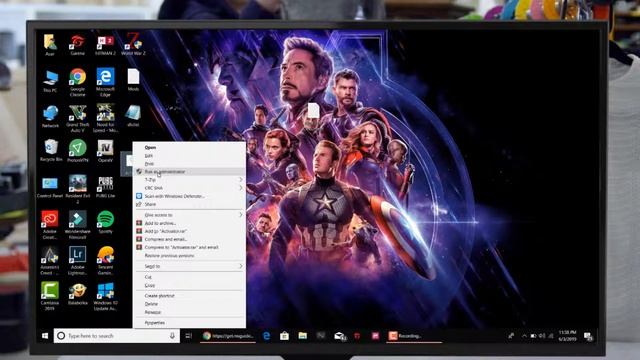Screen dimensions: 640x360
Task: Launch Garena from the desktop
Action: [77, 44]
